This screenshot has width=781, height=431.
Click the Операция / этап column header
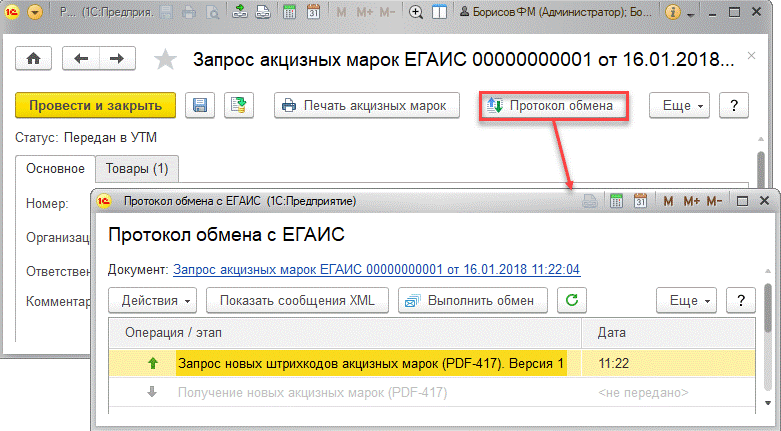tap(345, 332)
